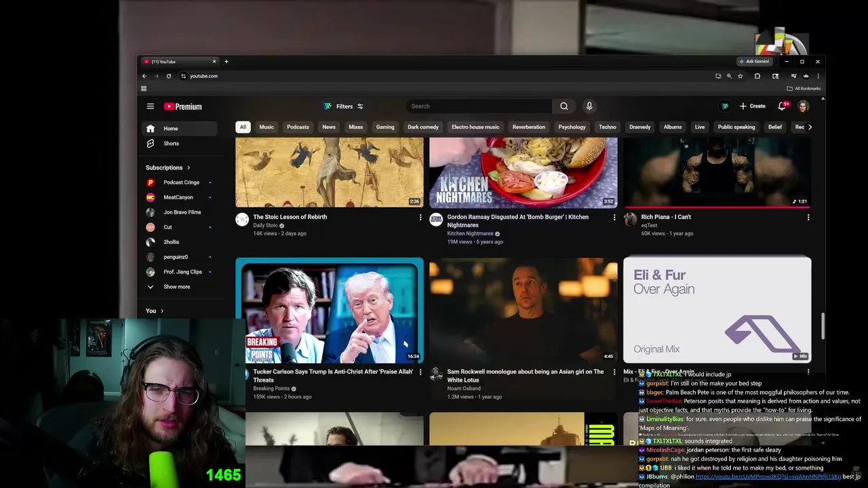Expand the Subscriptions section
This screenshot has width=868, height=488.
[x=167, y=167]
